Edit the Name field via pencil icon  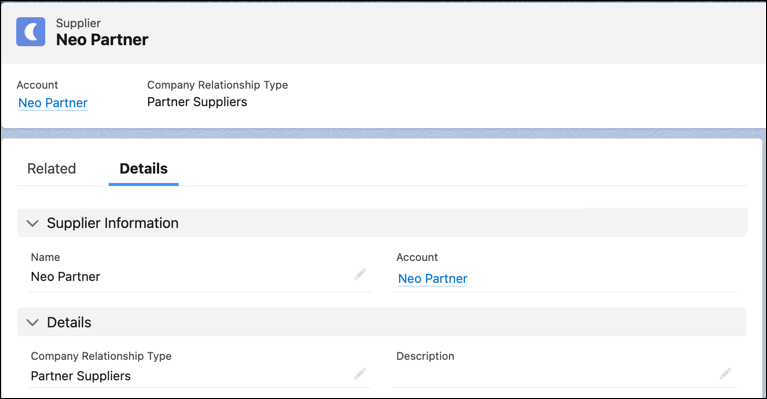(x=361, y=274)
